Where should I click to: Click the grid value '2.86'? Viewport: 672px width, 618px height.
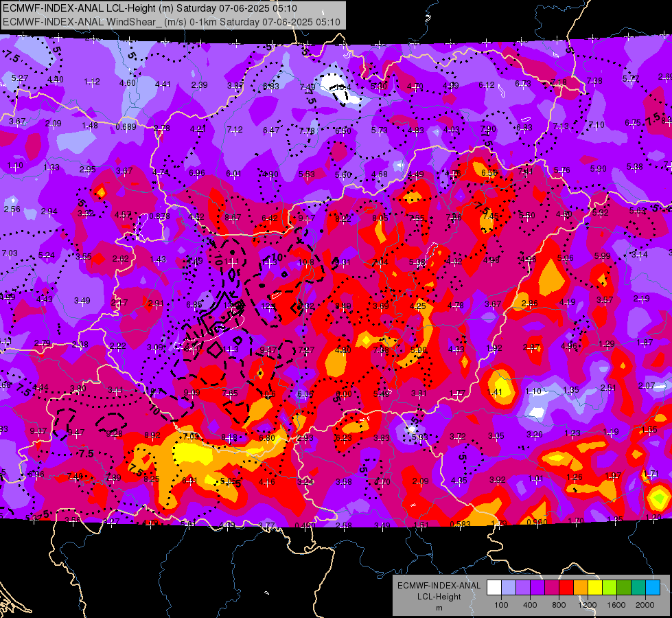pyautogui.click(x=530, y=303)
